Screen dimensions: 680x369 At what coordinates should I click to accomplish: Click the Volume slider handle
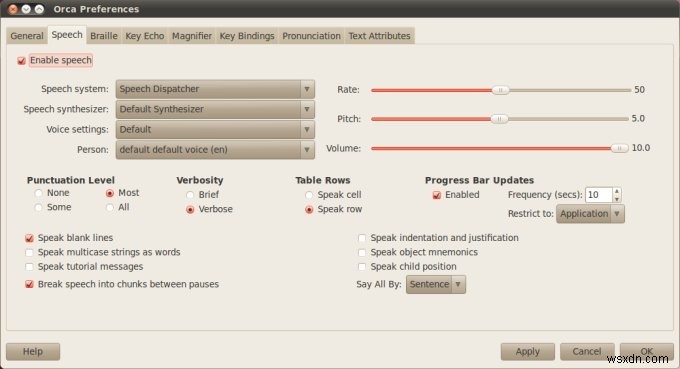tap(619, 148)
